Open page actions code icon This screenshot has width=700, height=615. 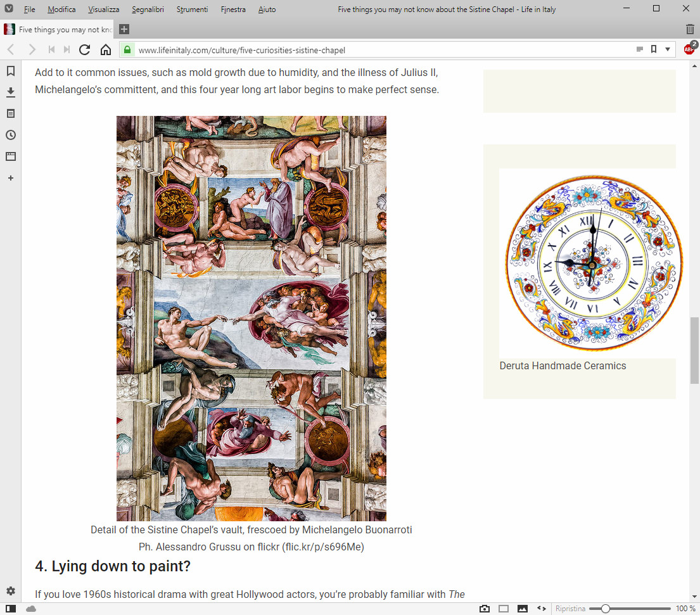coord(542,609)
